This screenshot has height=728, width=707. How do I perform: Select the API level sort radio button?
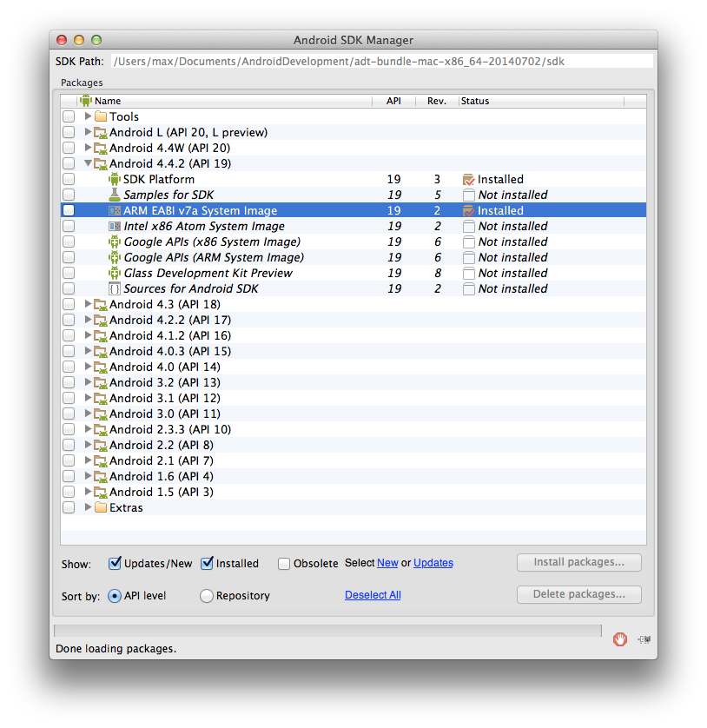pyautogui.click(x=115, y=596)
